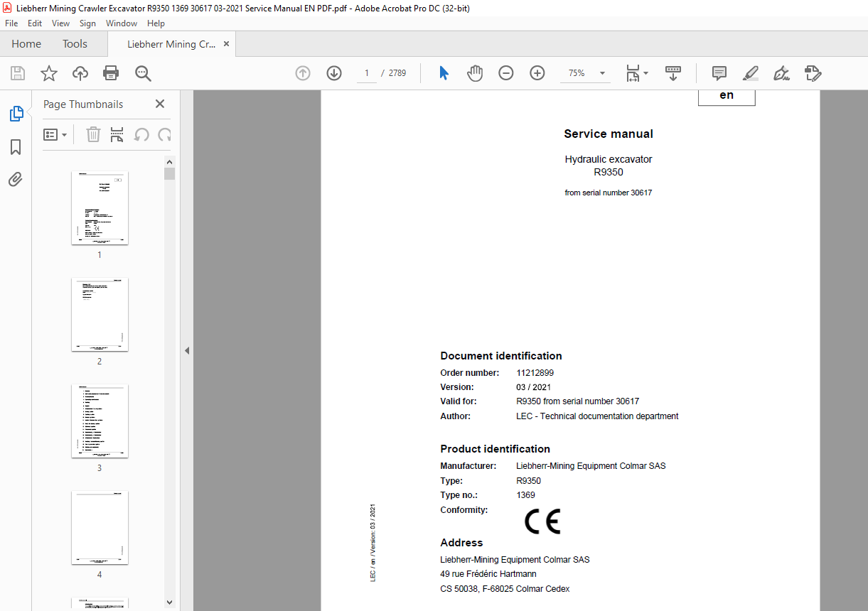
Task: Zoom out with minus icon
Action: (506, 73)
